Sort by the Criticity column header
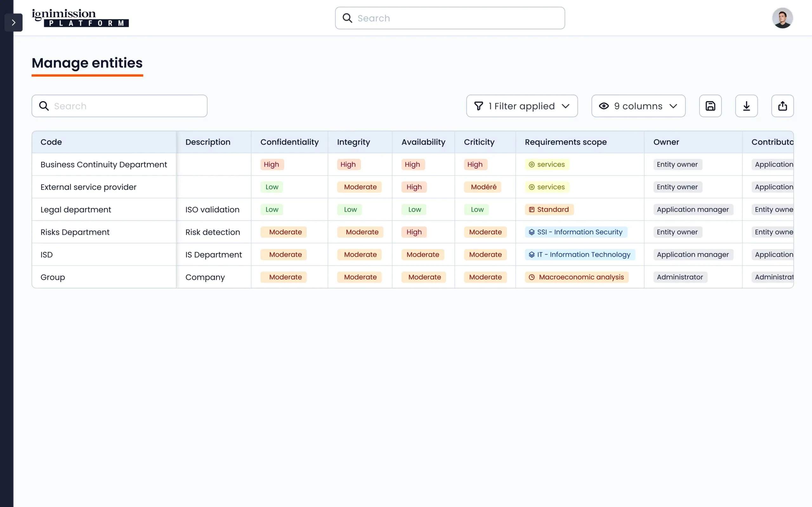Image resolution: width=812 pixels, height=507 pixels. tap(479, 142)
